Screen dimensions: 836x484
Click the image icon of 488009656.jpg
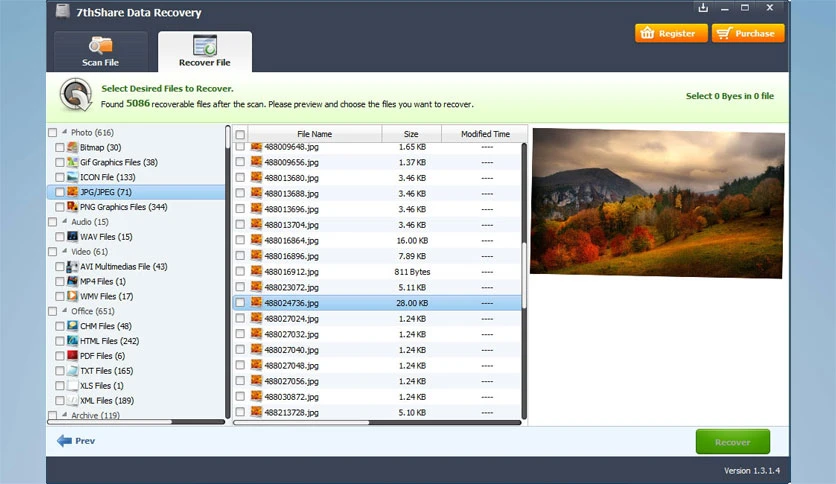tap(256, 162)
